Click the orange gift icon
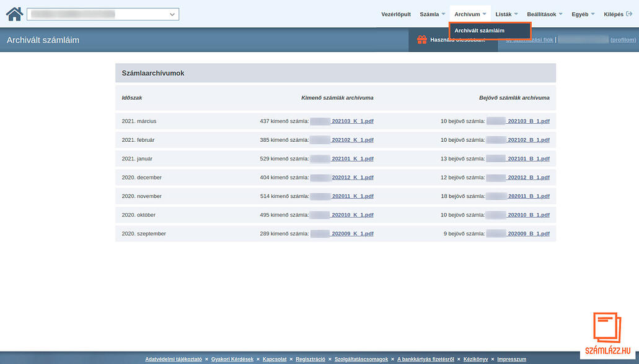Image resolution: width=639 pixels, height=364 pixels. (x=421, y=40)
